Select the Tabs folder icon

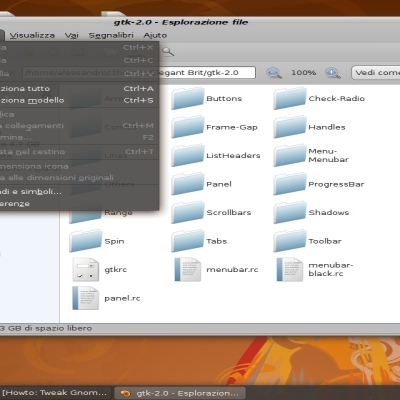[187, 241]
